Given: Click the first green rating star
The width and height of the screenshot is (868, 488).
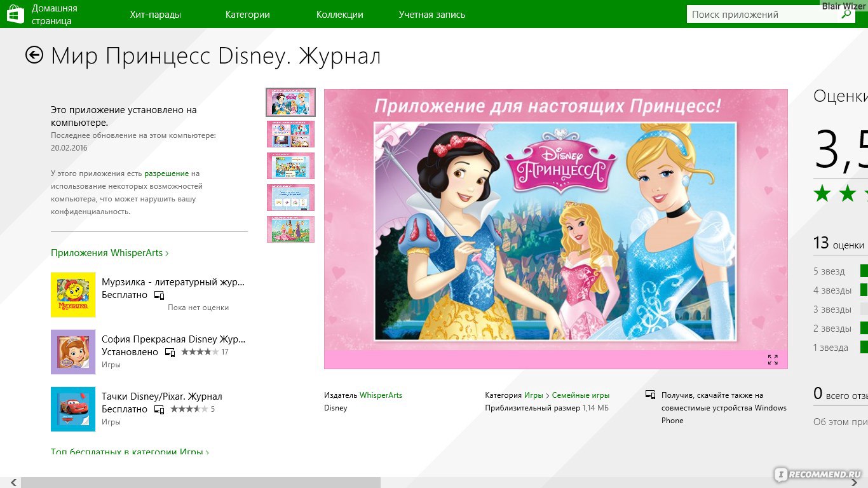Looking at the screenshot, I should coord(822,193).
